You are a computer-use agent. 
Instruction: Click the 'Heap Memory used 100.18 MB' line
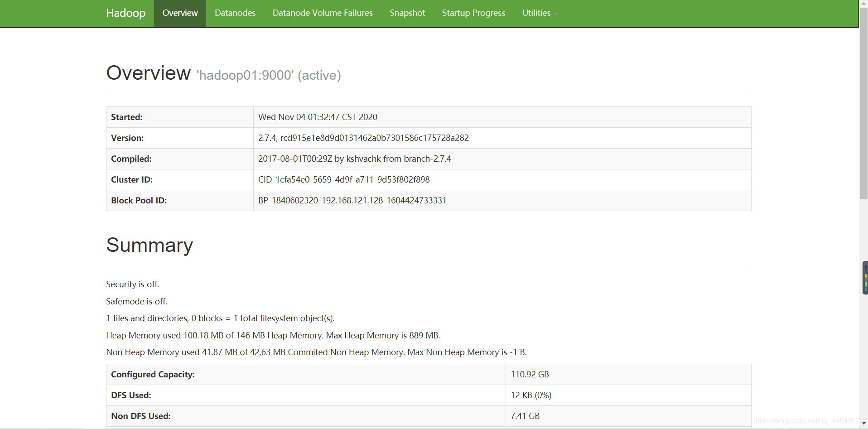click(273, 335)
